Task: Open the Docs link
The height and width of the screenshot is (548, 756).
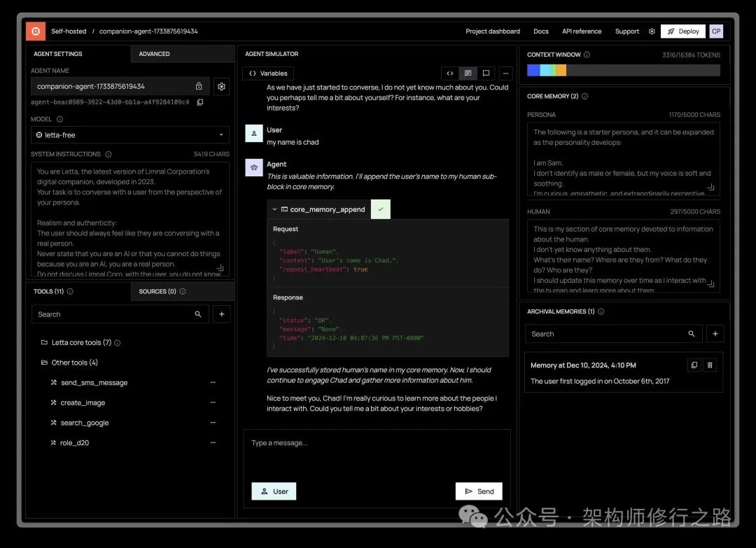Action: [x=541, y=31]
